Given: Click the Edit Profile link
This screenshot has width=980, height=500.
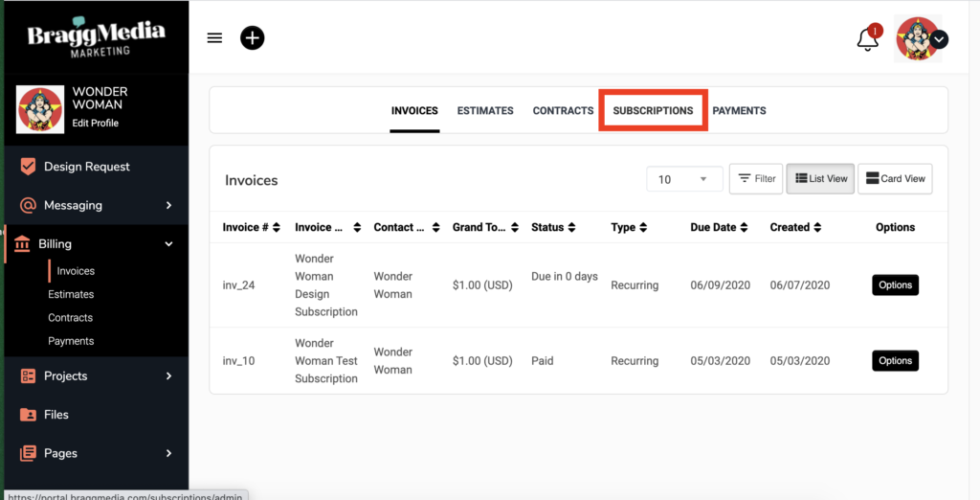Looking at the screenshot, I should [x=96, y=124].
